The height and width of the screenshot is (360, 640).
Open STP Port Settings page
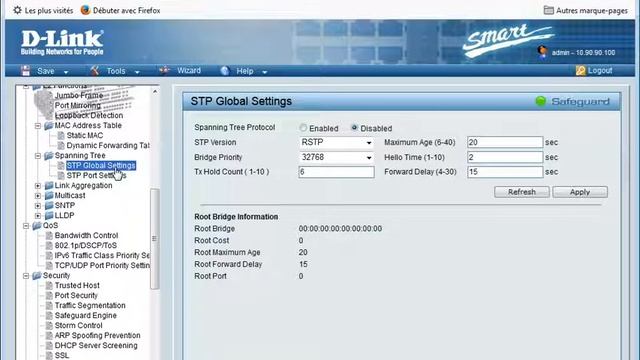pyautogui.click(x=96, y=176)
